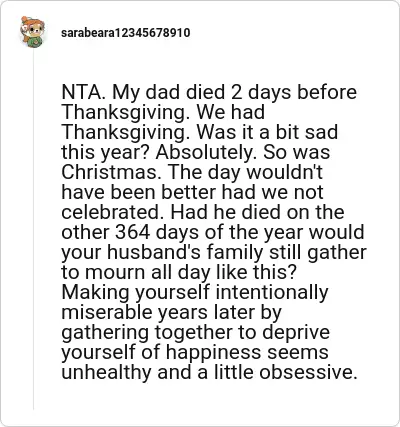Click the line "Thanksgiving. We had"
The height and width of the screenshot is (427, 400).
pos(163,112)
